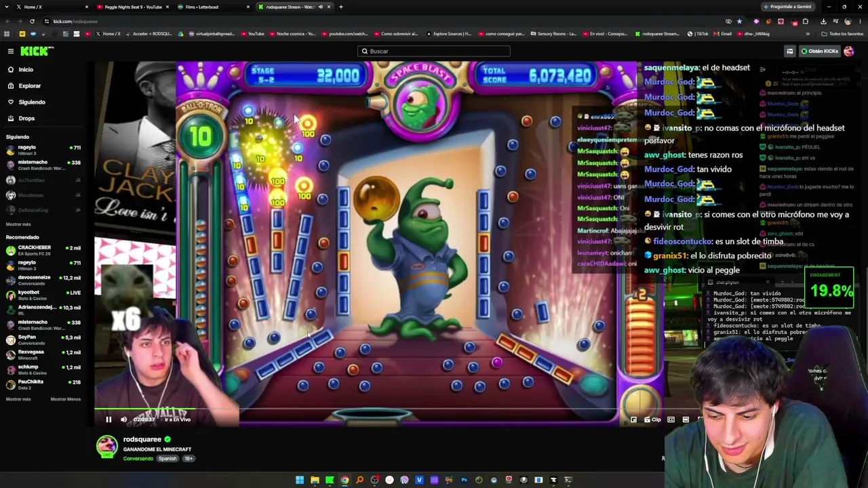Open the virtualpinballspreadsheet bookmark

[x=212, y=34]
